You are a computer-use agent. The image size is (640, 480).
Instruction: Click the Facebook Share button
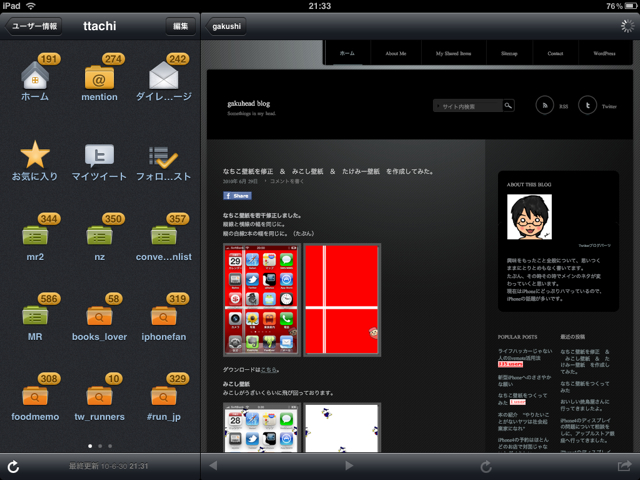[236, 197]
